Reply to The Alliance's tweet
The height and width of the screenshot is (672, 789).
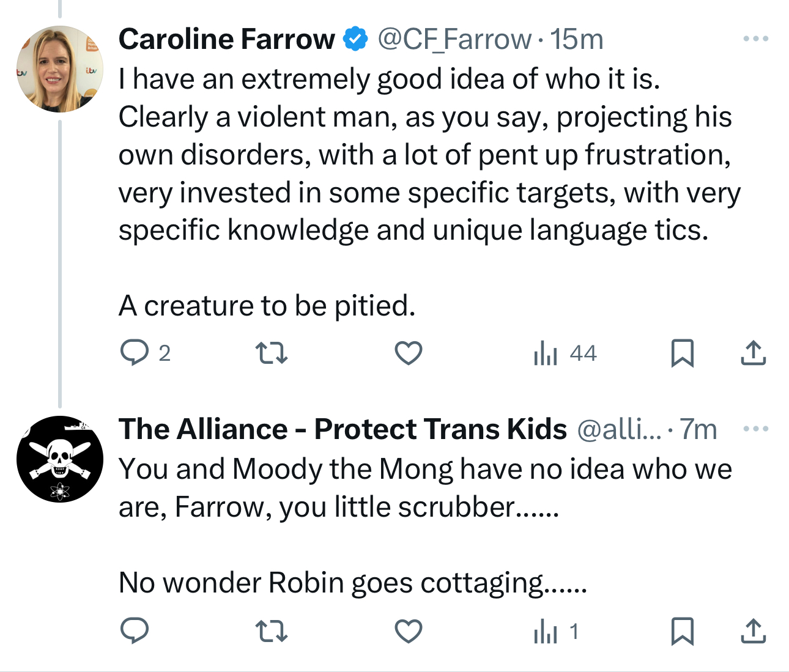click(135, 631)
